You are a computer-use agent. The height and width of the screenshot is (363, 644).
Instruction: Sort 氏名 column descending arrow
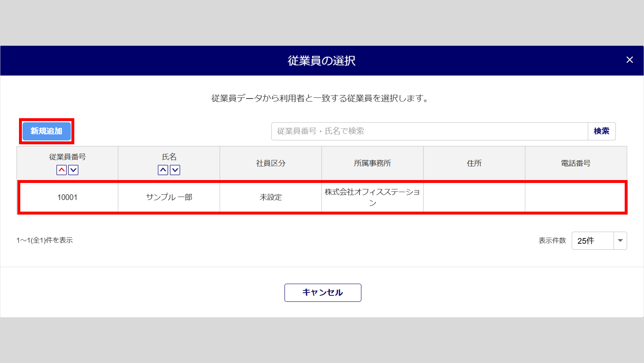[175, 170]
